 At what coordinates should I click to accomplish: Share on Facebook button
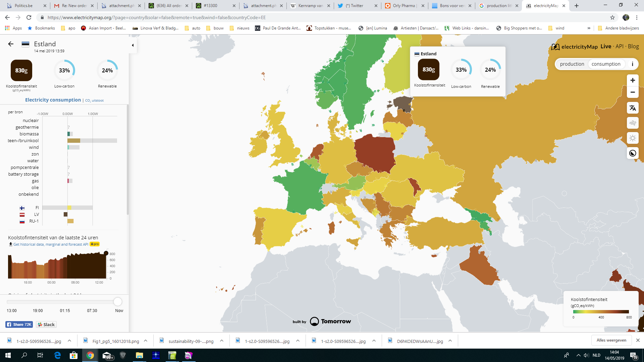[19, 324]
